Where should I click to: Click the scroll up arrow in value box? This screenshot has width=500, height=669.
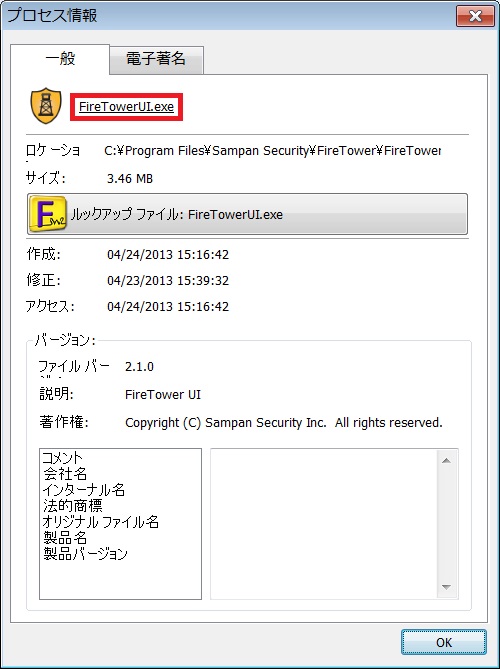[446, 461]
